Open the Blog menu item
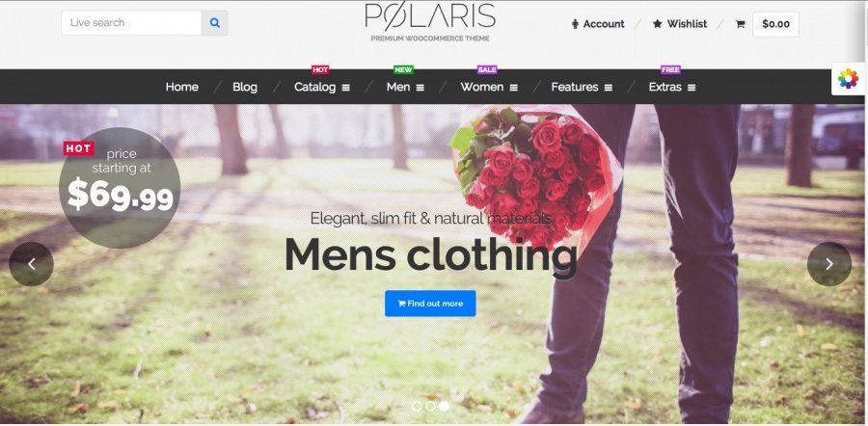 245,87
